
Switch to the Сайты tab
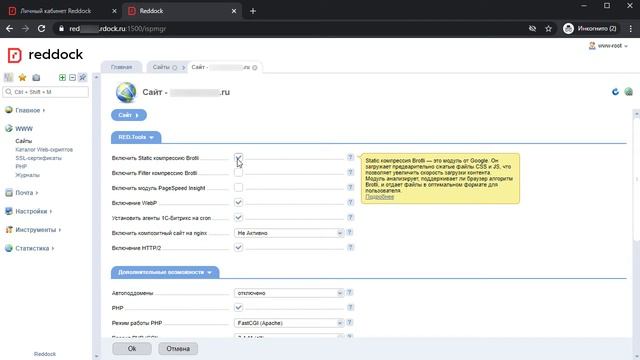161,67
